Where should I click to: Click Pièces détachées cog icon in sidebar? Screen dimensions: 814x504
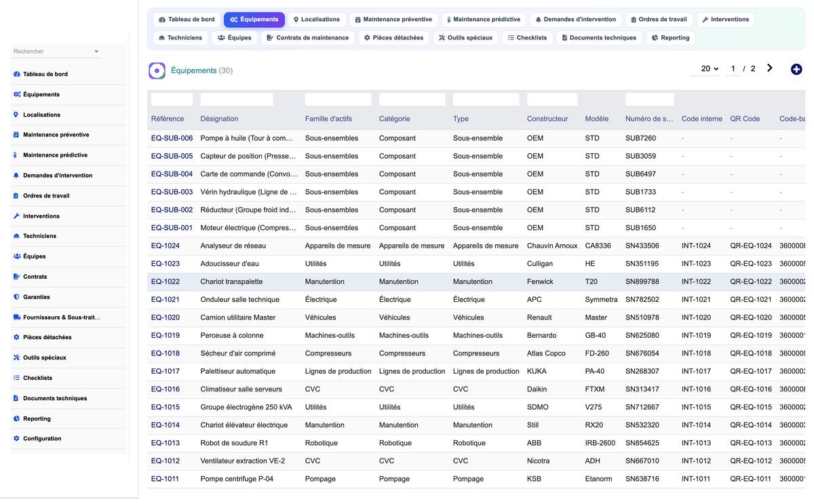click(16, 337)
